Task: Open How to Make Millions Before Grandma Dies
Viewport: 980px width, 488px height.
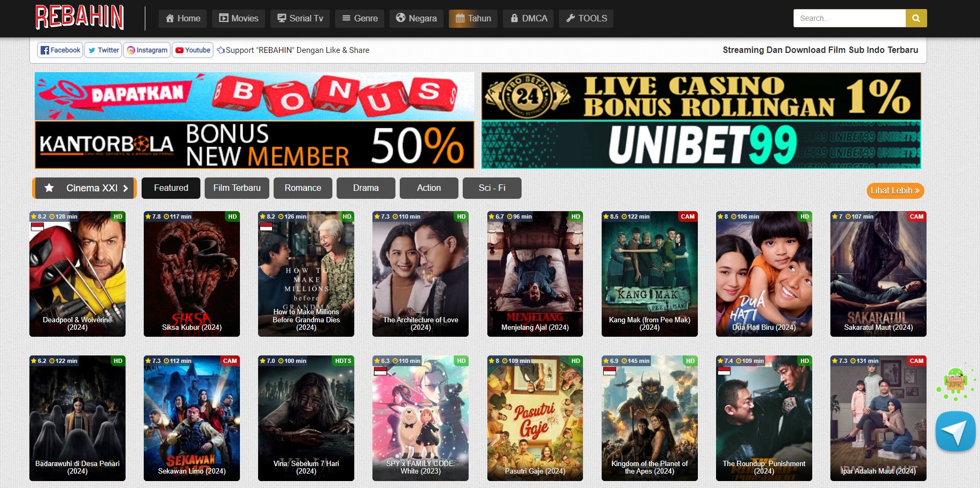Action: pos(306,274)
